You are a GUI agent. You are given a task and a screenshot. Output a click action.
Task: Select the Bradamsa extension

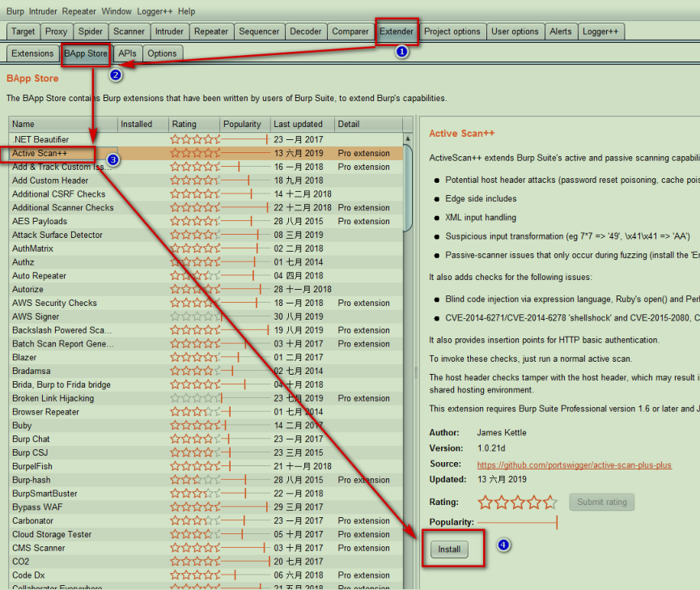click(x=206, y=371)
